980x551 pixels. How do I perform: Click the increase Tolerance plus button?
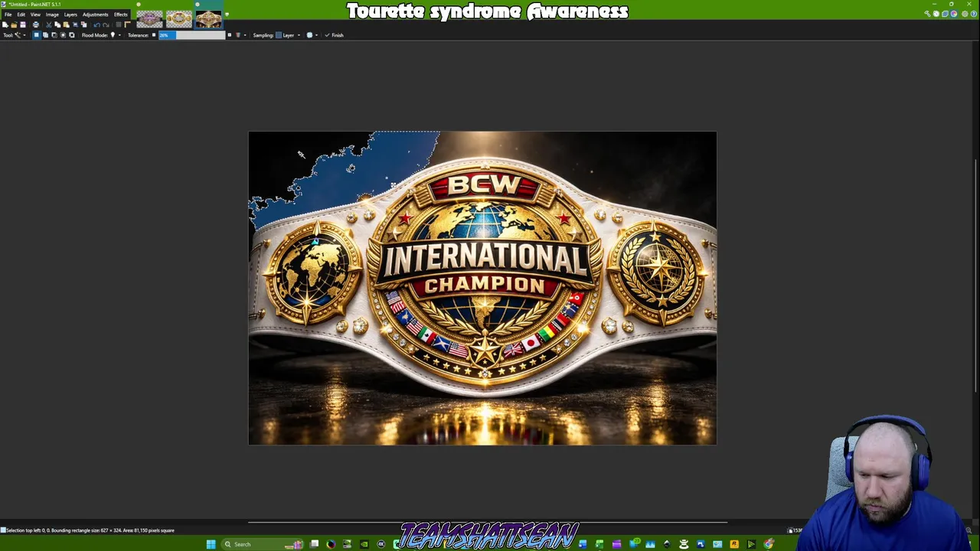click(x=229, y=35)
